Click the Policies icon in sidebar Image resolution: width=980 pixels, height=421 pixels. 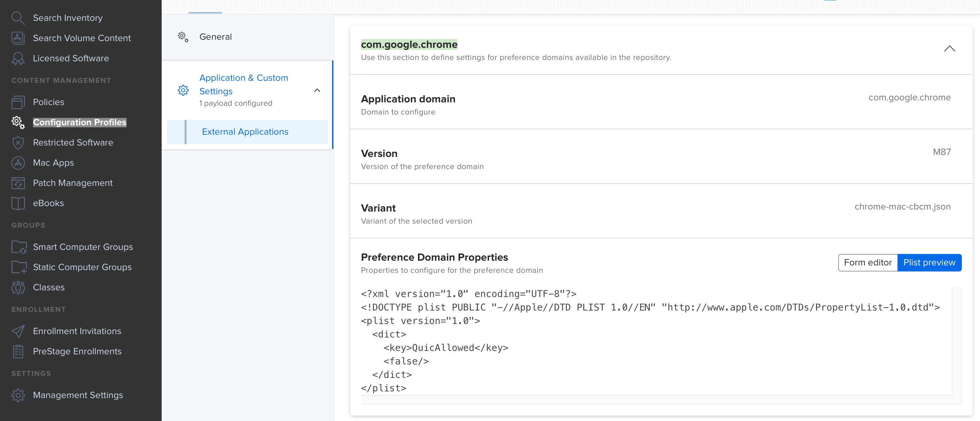pyautogui.click(x=18, y=102)
